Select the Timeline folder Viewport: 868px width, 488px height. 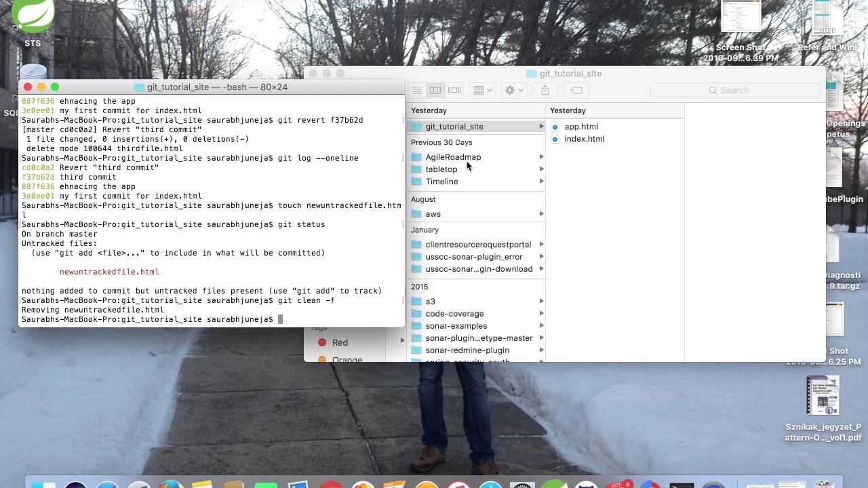[476, 182]
